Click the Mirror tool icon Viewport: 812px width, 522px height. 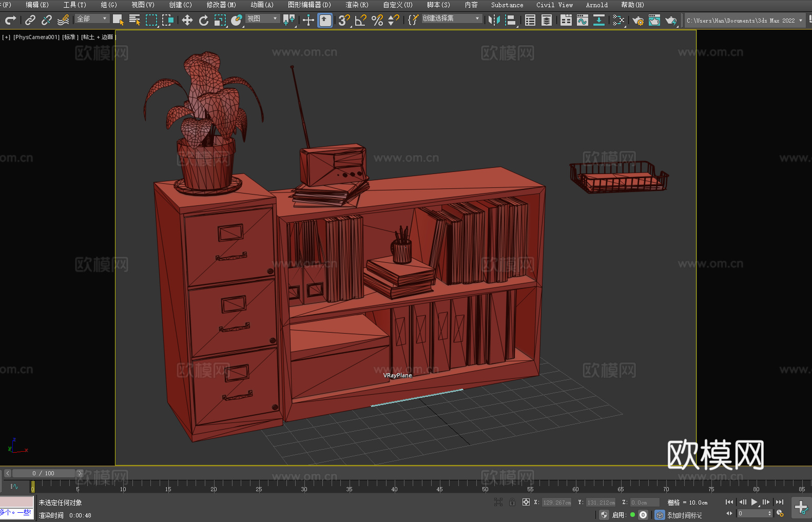[x=494, y=20]
